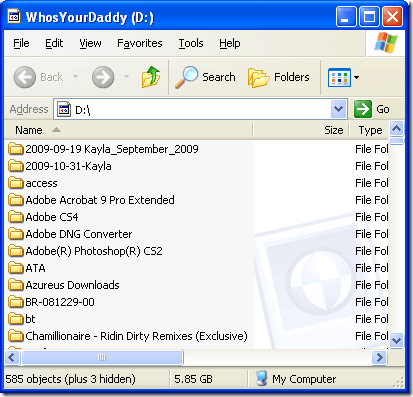
Task: Click the title bar drive icon
Action: pos(14,16)
